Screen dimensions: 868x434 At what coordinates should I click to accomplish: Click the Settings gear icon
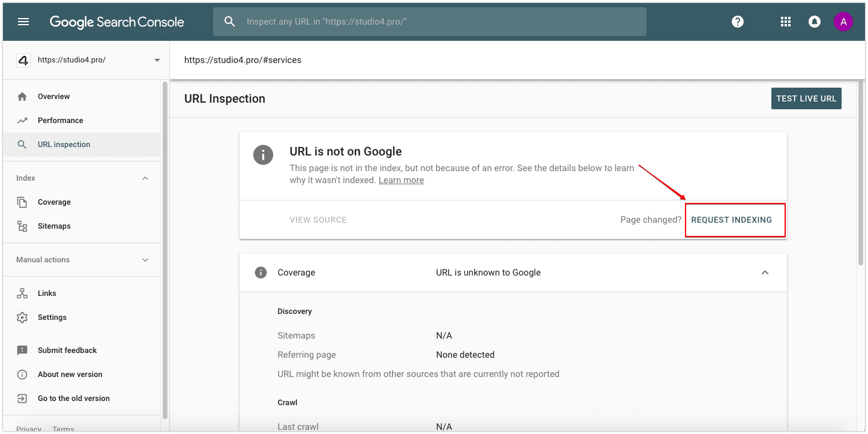point(22,318)
